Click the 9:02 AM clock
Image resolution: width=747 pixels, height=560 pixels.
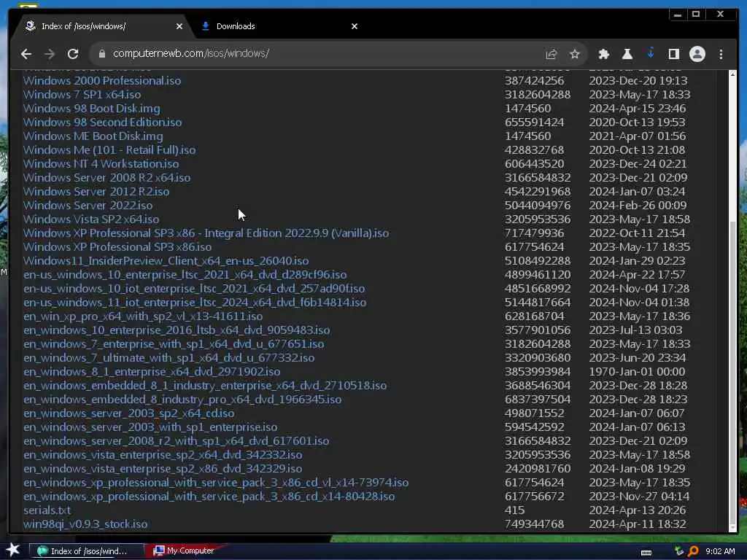(720, 551)
